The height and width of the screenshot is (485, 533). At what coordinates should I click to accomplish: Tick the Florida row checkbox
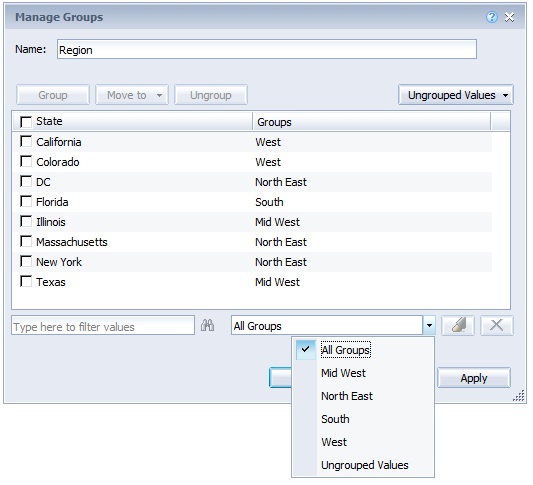[x=26, y=202]
